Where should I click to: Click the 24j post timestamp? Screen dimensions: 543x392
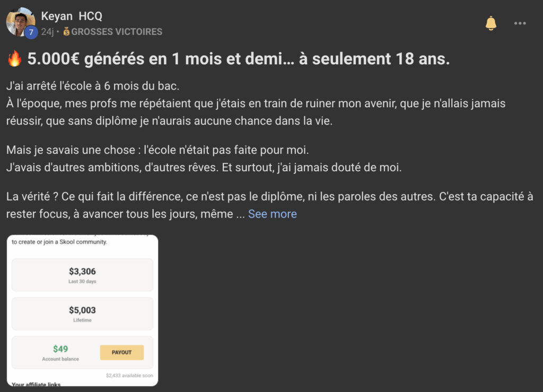tap(47, 32)
